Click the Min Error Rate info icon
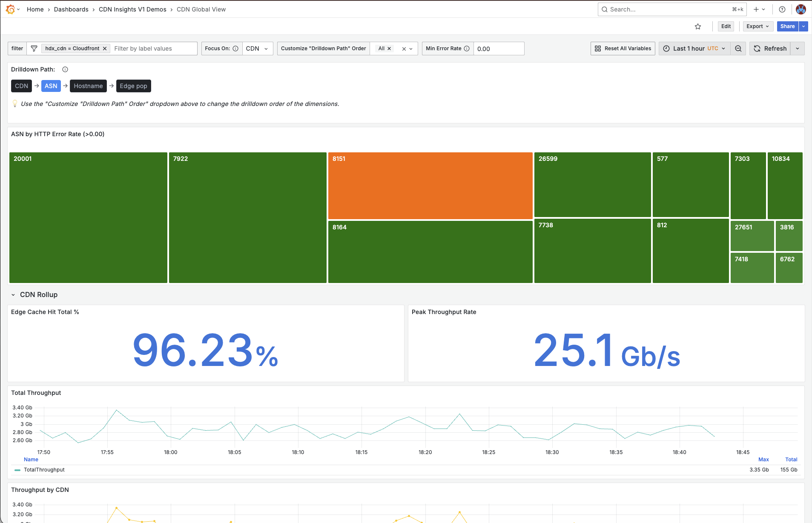The height and width of the screenshot is (523, 812). pos(467,49)
